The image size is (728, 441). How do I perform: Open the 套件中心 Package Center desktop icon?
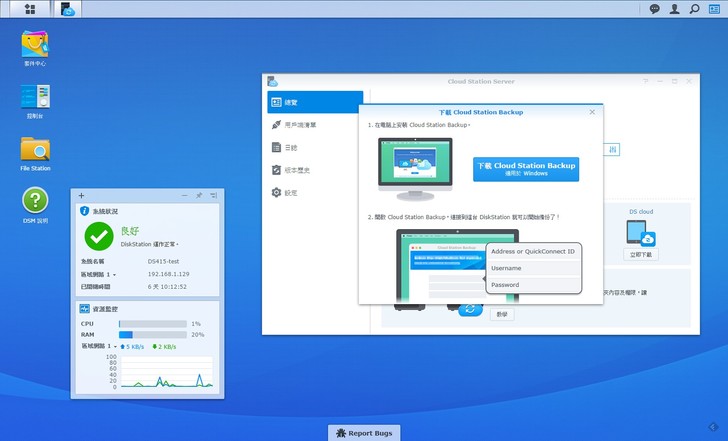(x=35, y=43)
